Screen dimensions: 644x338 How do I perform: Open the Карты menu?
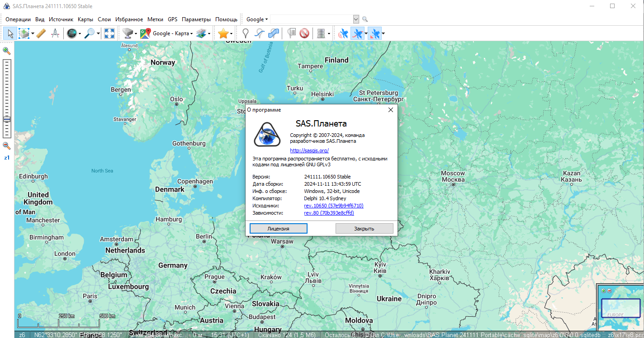(x=85, y=19)
